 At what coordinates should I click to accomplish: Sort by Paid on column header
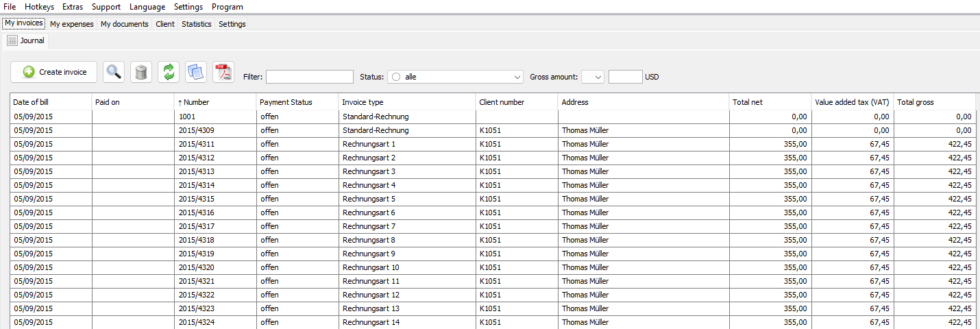coord(133,102)
